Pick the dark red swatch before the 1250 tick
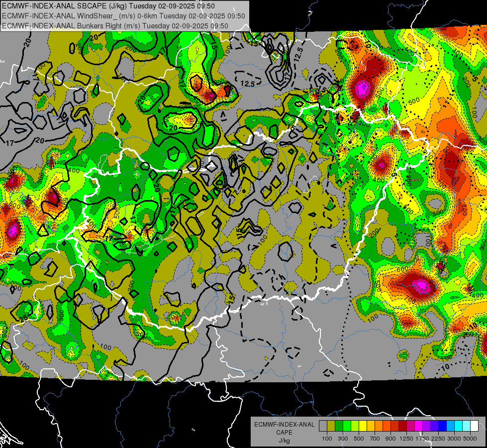This screenshot has height=448, width=487. pyautogui.click(x=402, y=426)
